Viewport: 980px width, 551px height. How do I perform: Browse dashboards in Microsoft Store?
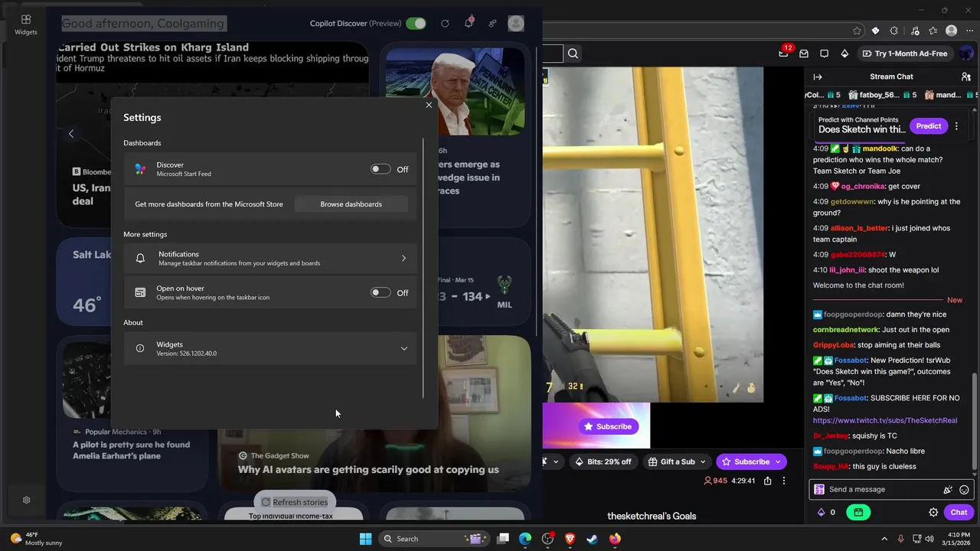[x=351, y=204]
